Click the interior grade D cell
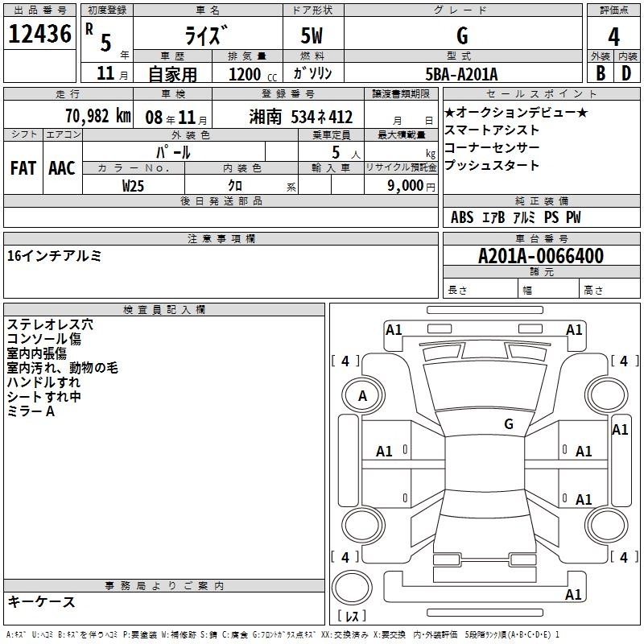Viewport: 644px width, 644px height. click(626, 73)
